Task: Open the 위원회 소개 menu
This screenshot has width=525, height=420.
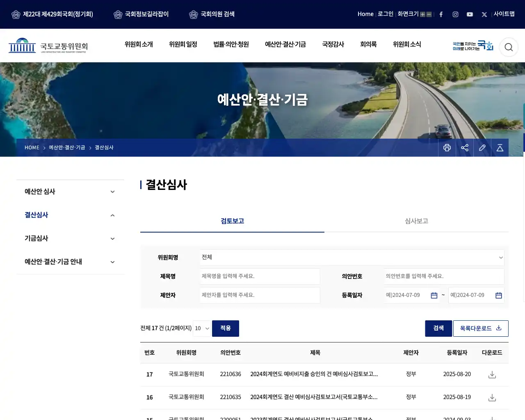Action: pos(139,44)
